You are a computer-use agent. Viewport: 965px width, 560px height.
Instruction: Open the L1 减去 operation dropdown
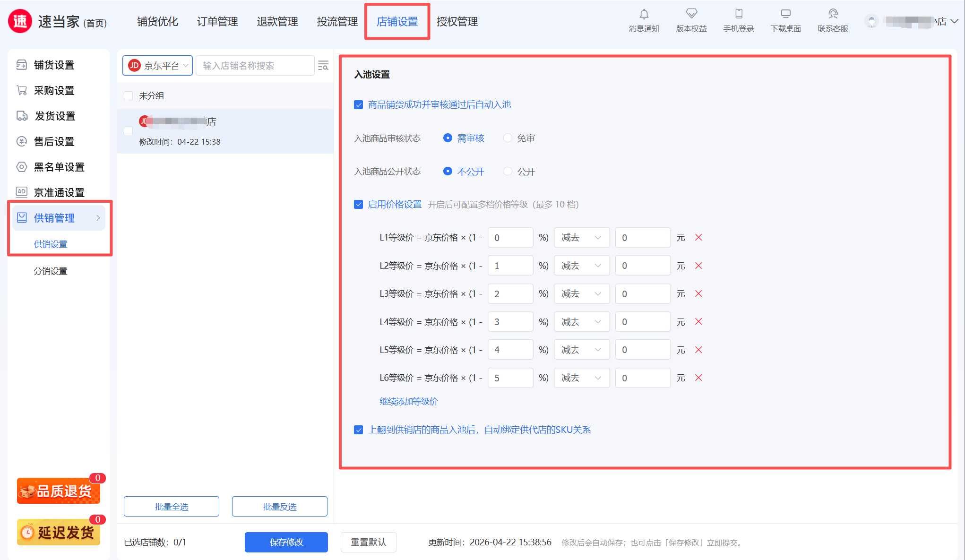(581, 238)
